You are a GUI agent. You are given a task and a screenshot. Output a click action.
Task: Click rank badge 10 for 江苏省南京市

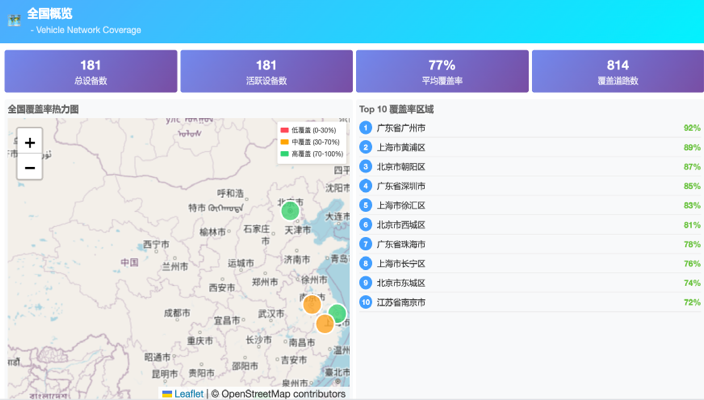(365, 302)
